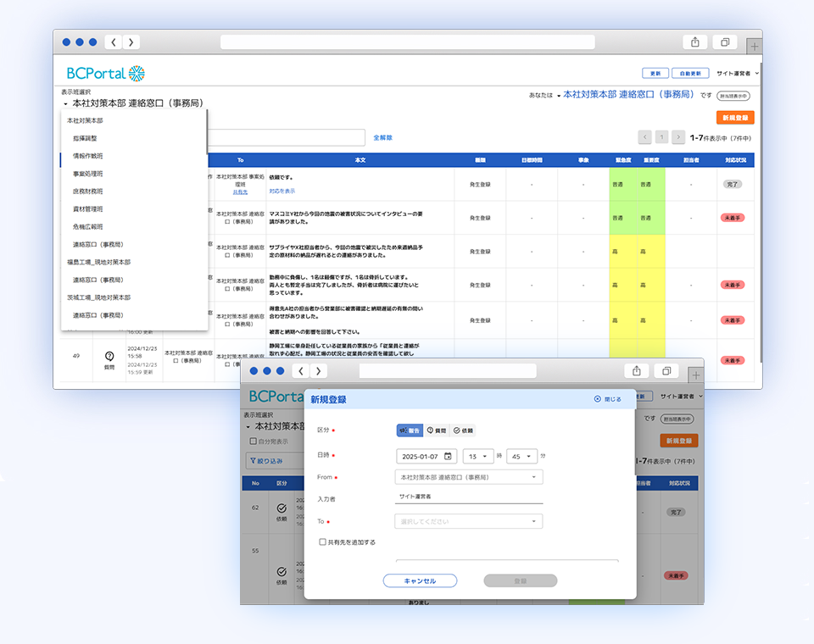This screenshot has width=814, height=644.
Task: Click the BCPortal snowflake logo icon
Action: (137, 71)
